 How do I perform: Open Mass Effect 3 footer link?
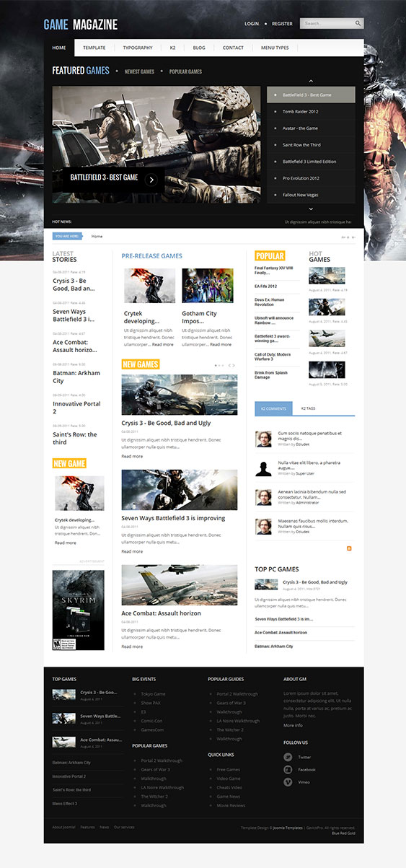pyautogui.click(x=66, y=804)
